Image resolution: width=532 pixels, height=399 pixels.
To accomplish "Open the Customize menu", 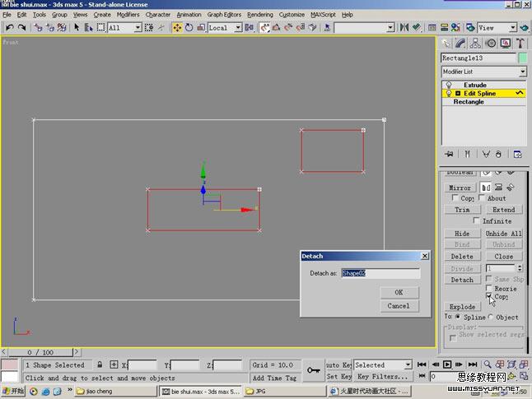I will point(292,15).
